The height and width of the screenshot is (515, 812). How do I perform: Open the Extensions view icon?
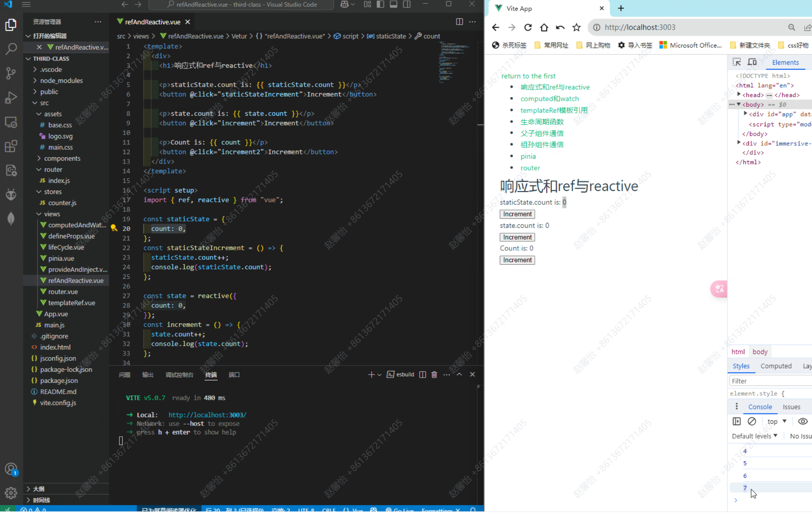11,146
